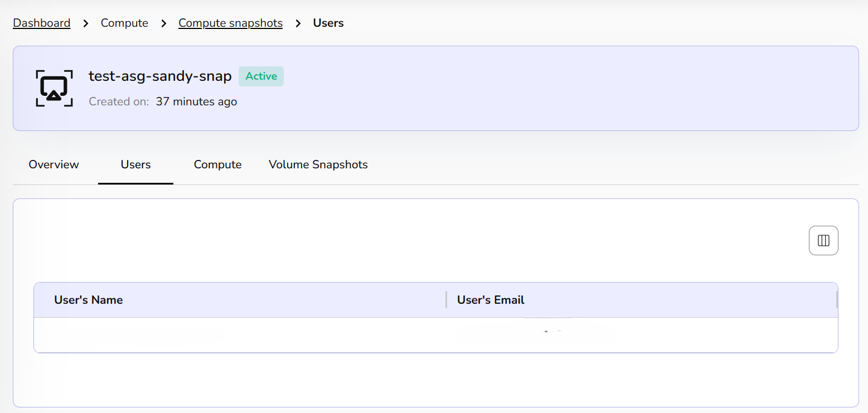868x413 pixels.
Task: Open the Compute snapshots breadcrumb link
Action: [x=230, y=23]
